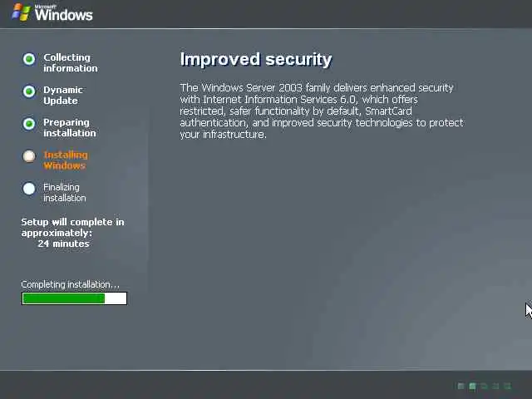This screenshot has width=532, height=399.
Task: Click the middle slide indicator square
Action: pos(484,386)
